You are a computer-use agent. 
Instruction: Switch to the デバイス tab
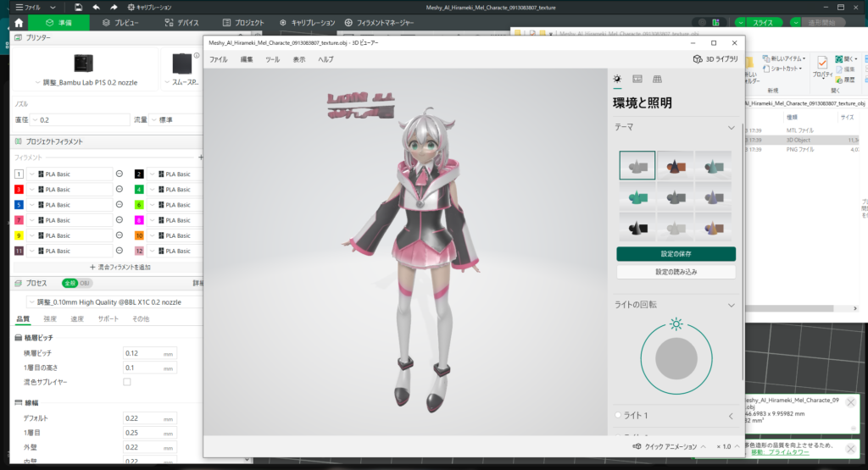[x=181, y=23]
